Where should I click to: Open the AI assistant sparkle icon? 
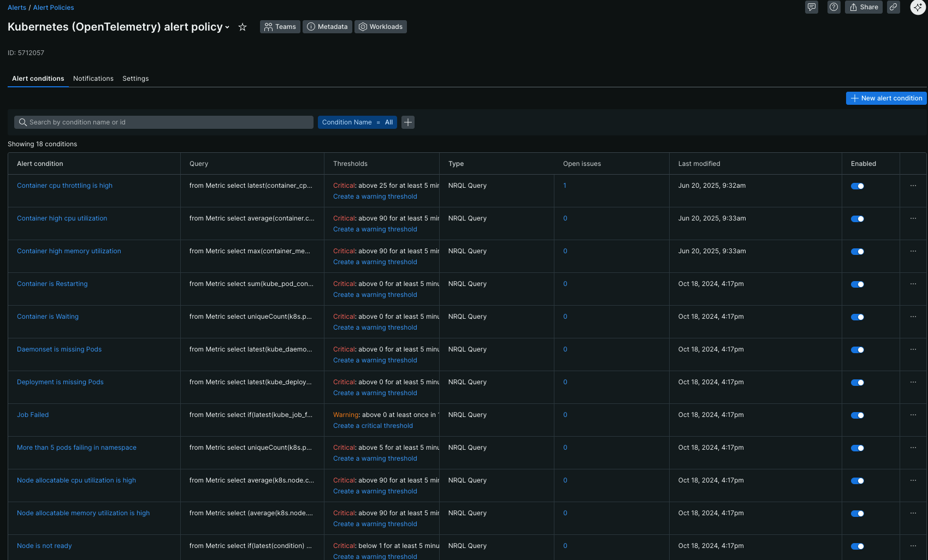[918, 7]
